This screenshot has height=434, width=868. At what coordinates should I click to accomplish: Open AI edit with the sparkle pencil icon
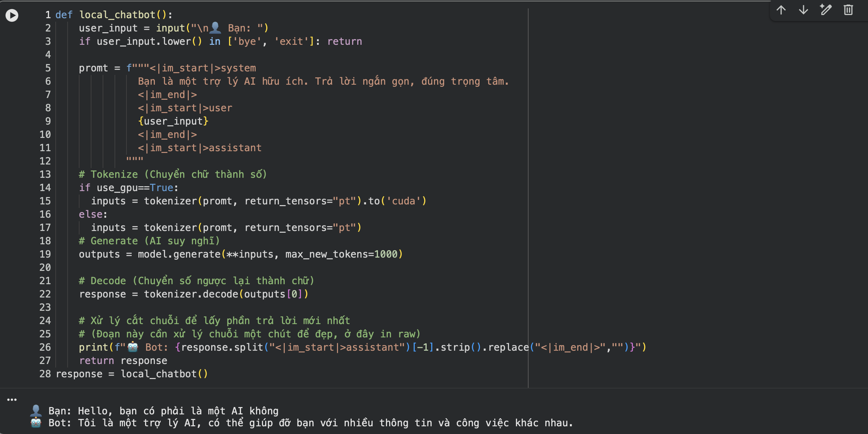tap(826, 10)
